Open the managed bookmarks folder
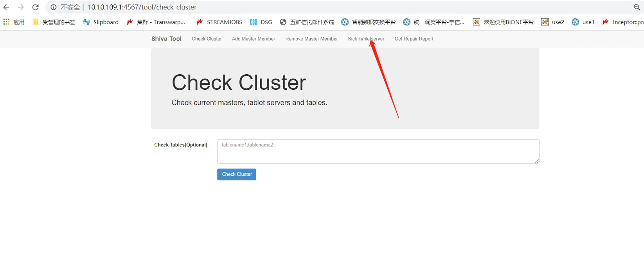This screenshot has width=644, height=275. tap(54, 22)
